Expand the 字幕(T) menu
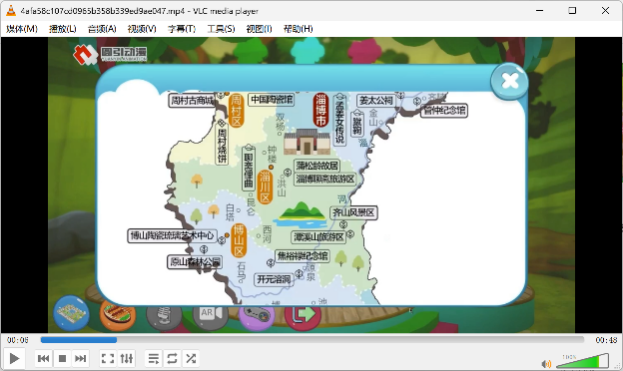This screenshot has width=623, height=371. click(182, 29)
